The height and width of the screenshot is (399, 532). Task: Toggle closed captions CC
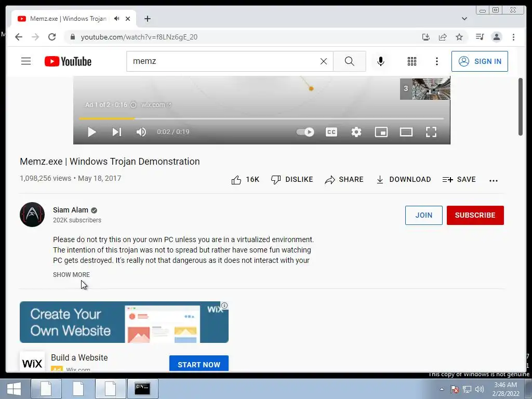[331, 132]
